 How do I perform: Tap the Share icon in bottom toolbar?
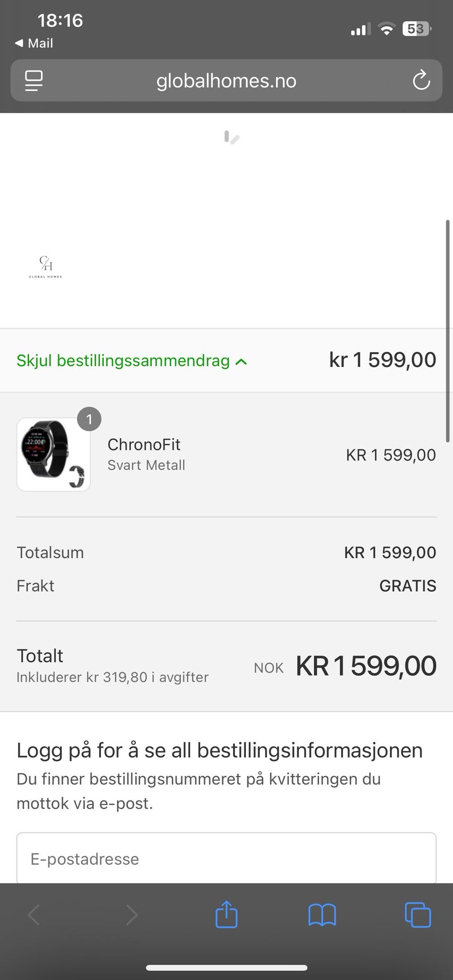pyautogui.click(x=226, y=914)
